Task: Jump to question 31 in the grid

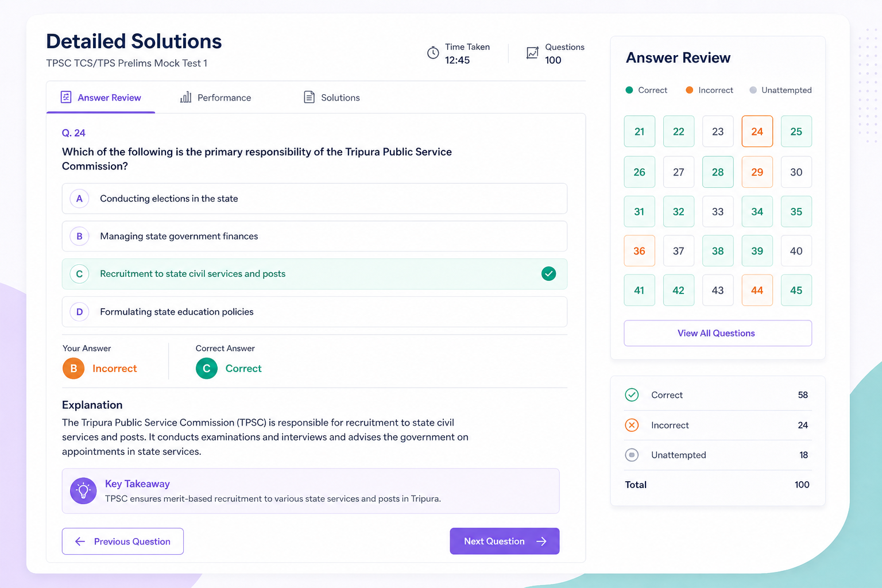Action: point(640,212)
